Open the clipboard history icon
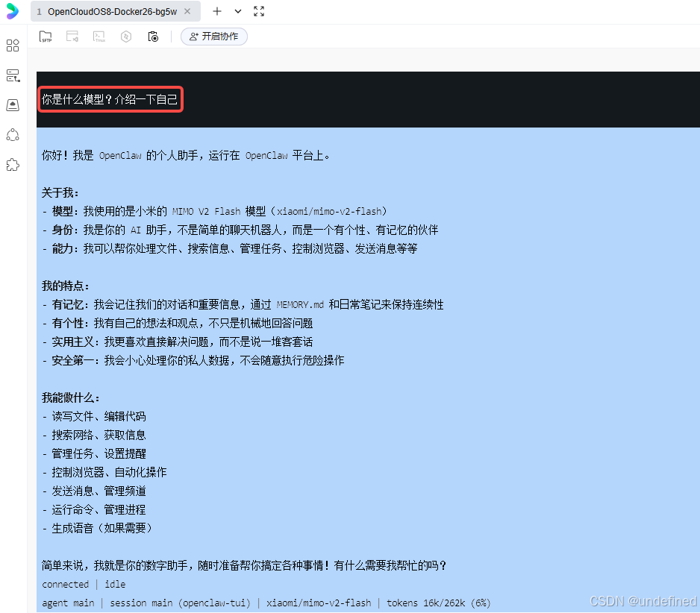This screenshot has width=700, height=613. [153, 37]
